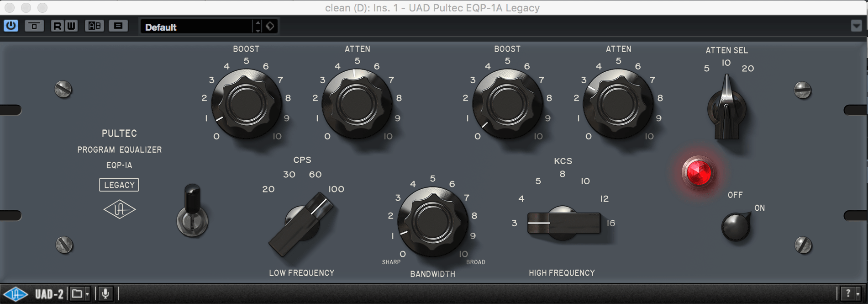The image size is (868, 304).
Task: Click the BANDWIDTH knob
Action: (432, 222)
